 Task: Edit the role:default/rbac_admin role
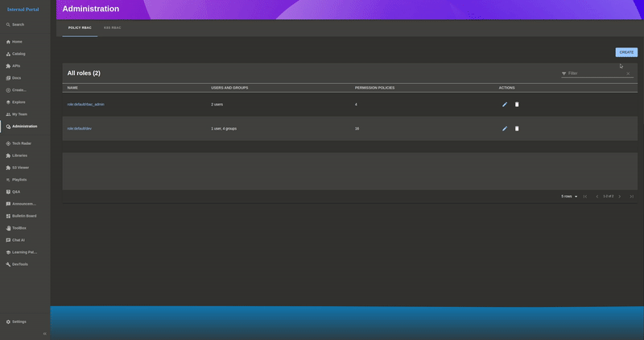505,105
